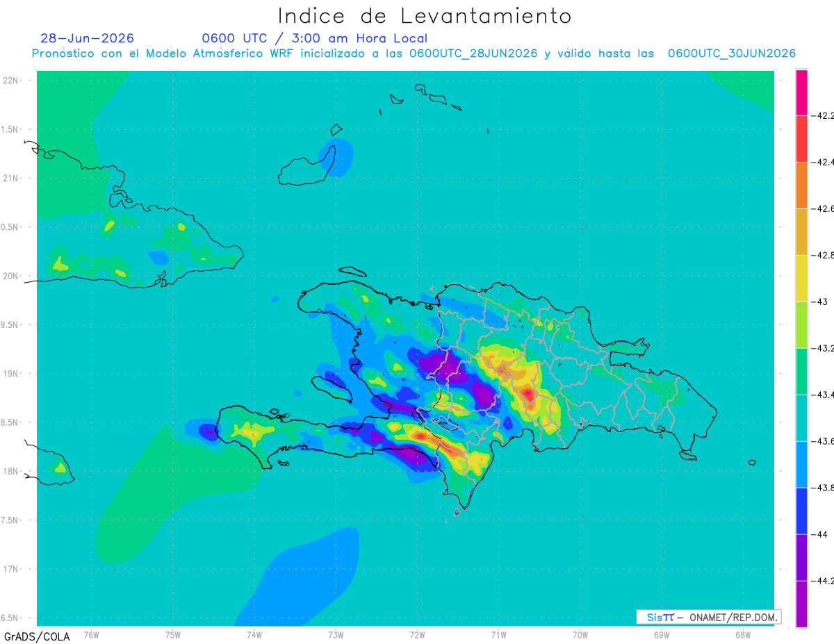Click the '20N' latitude label
Viewport: 834px width, 644px height.
(x=10, y=276)
